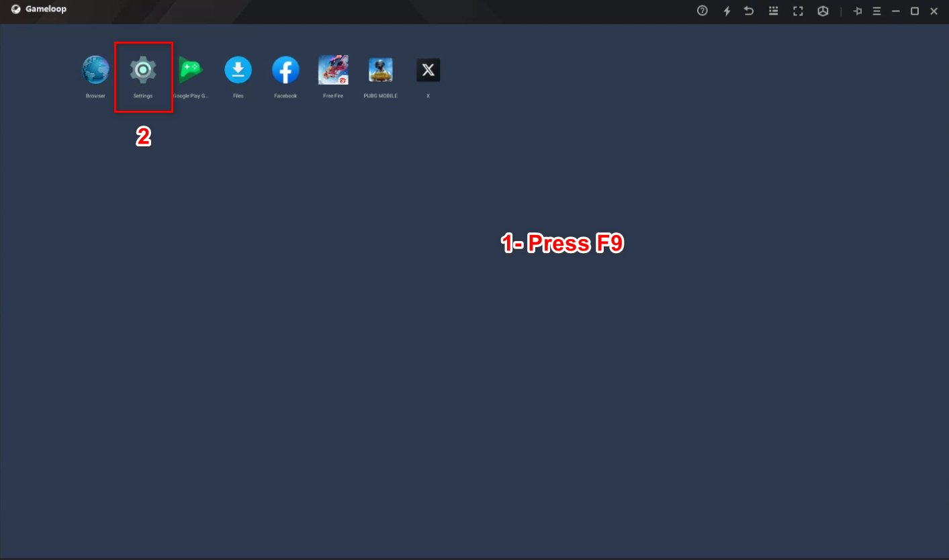This screenshot has width=949, height=560.
Task: Click the 3D cube icon
Action: pyautogui.click(x=823, y=11)
